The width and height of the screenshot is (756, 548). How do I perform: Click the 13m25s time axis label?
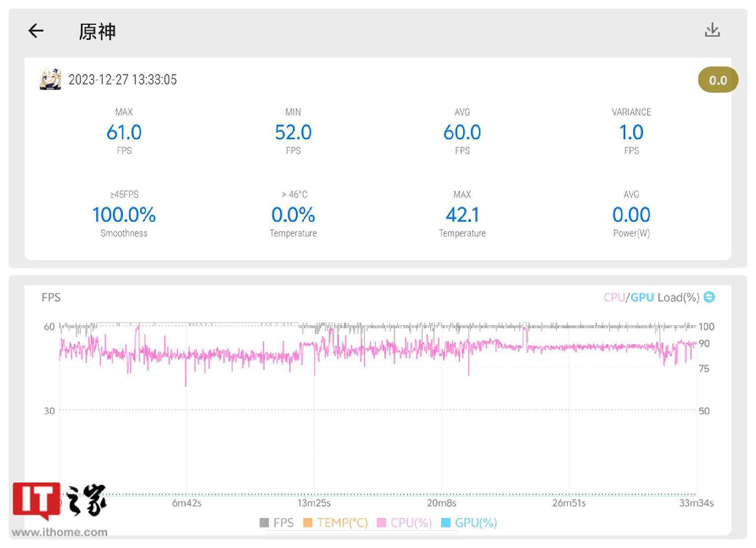point(314,503)
